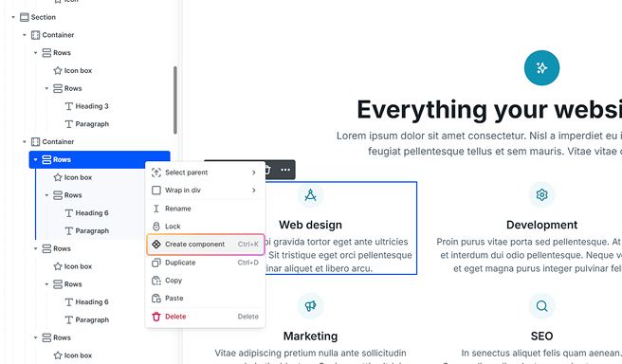Select the Rows icon above Heading 3
This screenshot has width=622, height=364.
tap(58, 88)
